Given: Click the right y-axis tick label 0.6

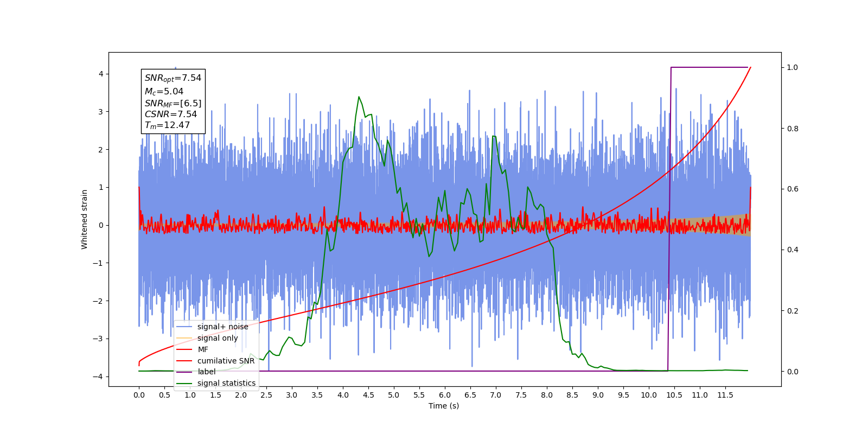Looking at the screenshot, I should pyautogui.click(x=793, y=189).
